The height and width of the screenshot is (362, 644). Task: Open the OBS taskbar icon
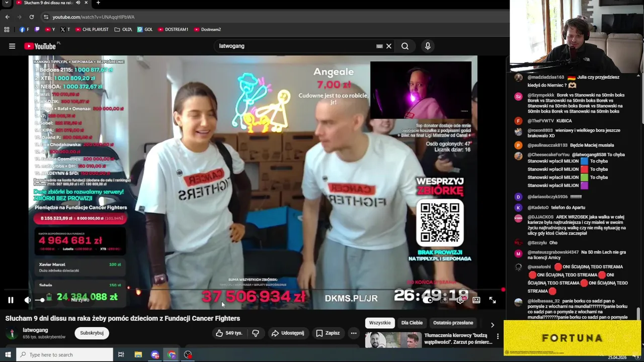188,355
